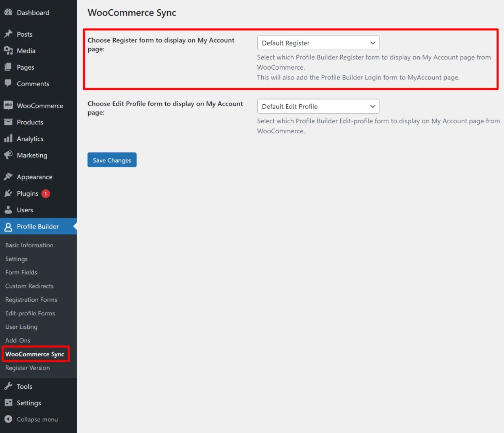Open Custom Redirects submenu link
This screenshot has height=433, width=504.
(x=29, y=286)
